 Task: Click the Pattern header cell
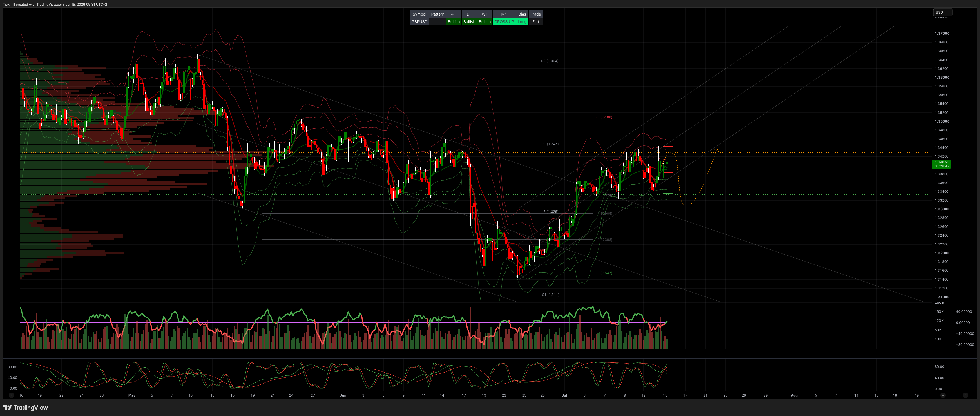437,14
